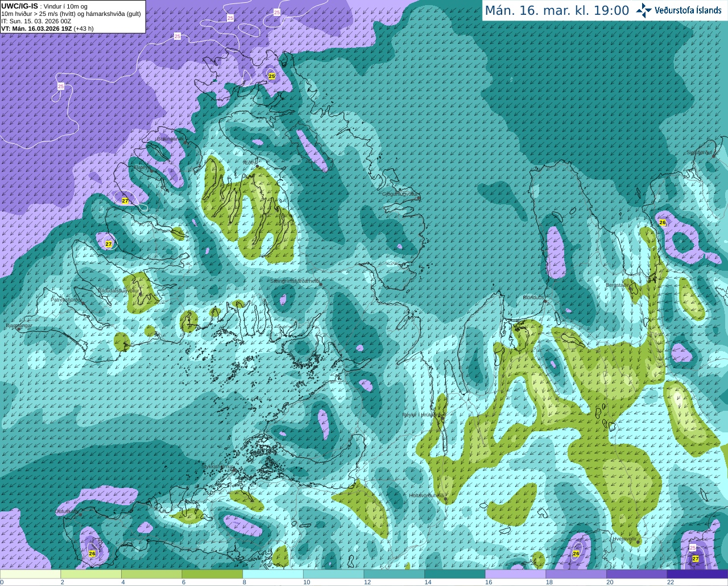The height and width of the screenshot is (586, 728).
Task: Select the 'Mán. 16. mar. kl. 19:00' date title
Action: (557, 11)
